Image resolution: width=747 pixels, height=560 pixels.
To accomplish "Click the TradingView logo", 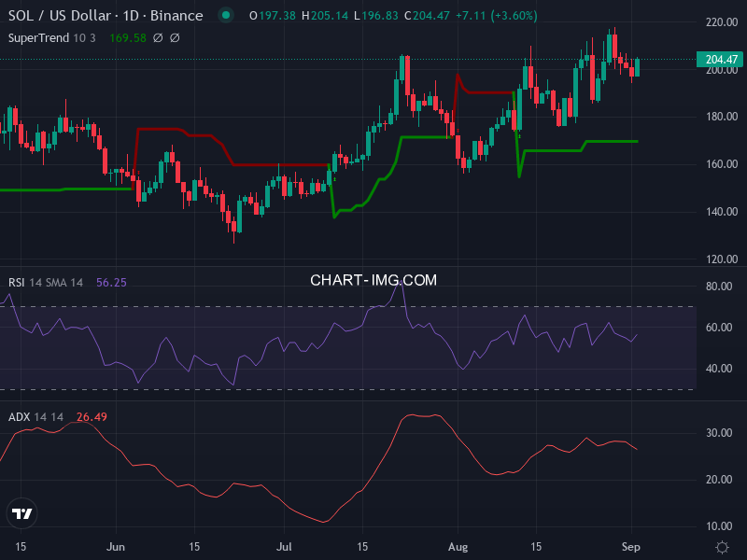I will click(21, 513).
